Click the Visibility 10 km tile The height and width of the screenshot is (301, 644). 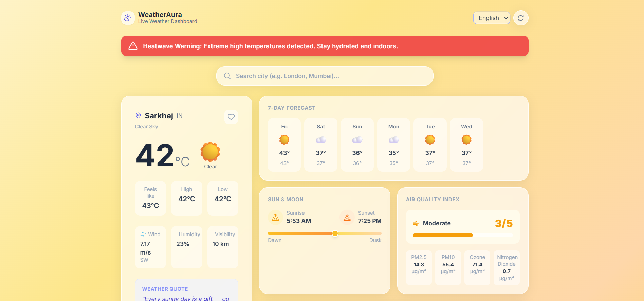(x=223, y=247)
